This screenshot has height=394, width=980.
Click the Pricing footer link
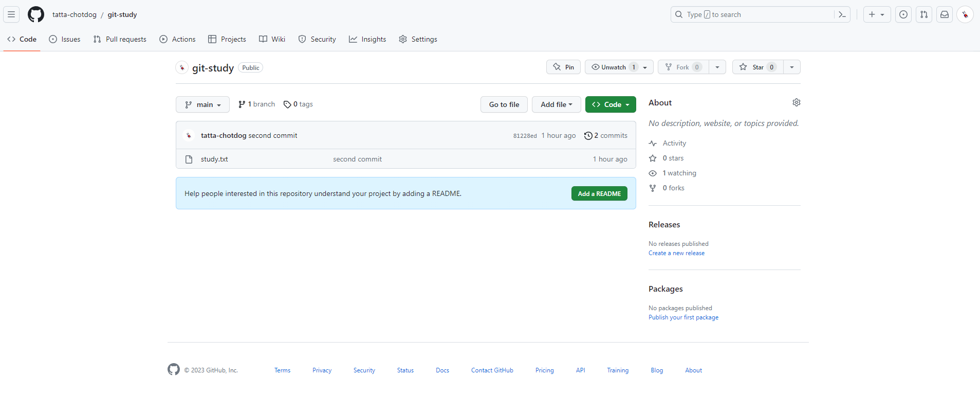click(545, 370)
